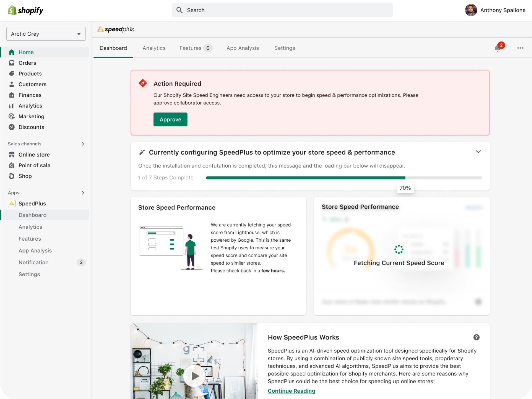Viewport: 532px width, 399px height.
Task: Click the settings gear icon in sidebar
Action: [x=29, y=274]
